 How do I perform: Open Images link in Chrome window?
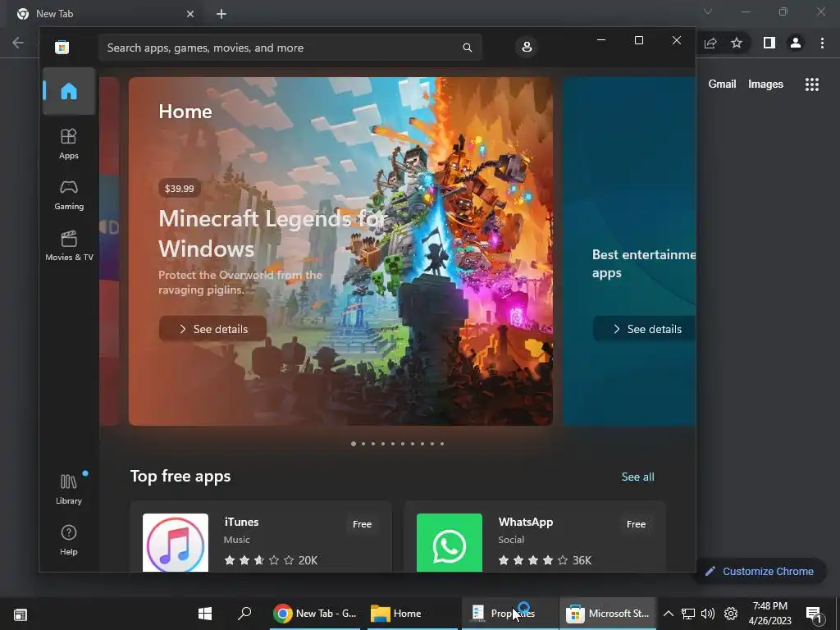tap(765, 84)
